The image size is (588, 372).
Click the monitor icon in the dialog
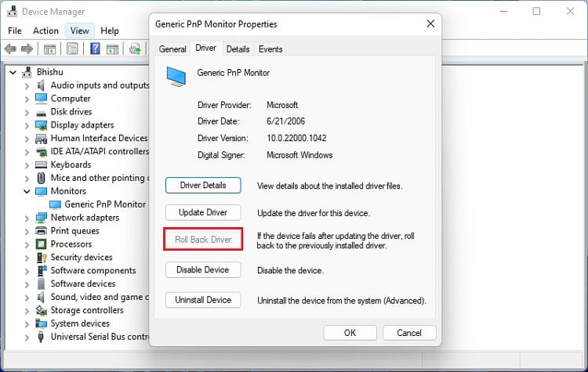[176, 77]
